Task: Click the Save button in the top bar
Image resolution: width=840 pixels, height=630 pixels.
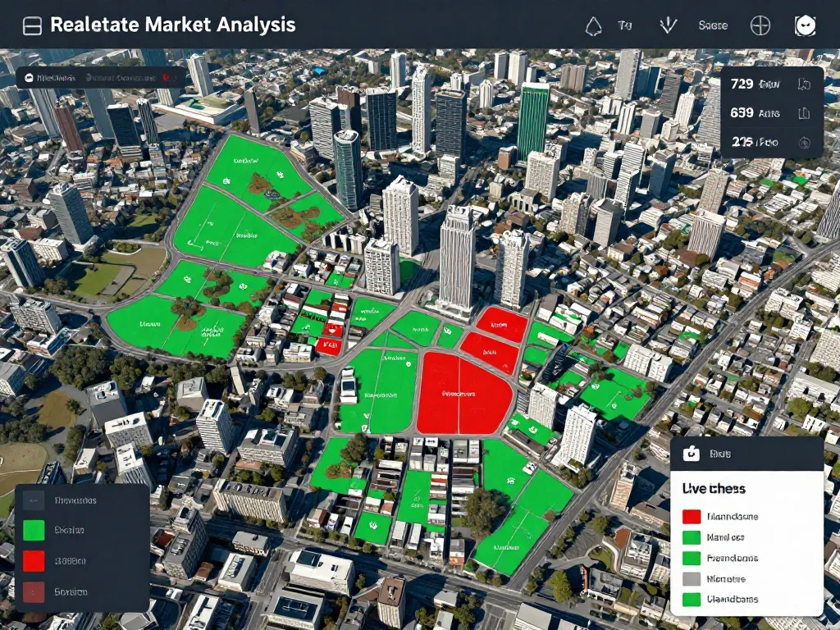Action: pos(713,26)
